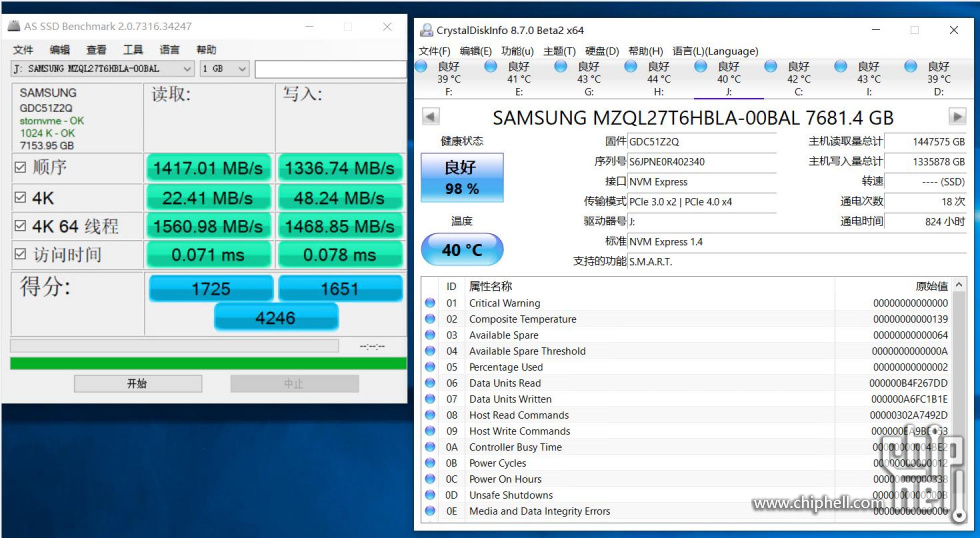Uncheck the 4K 64 线程 test checkbox
Viewport: 980px width, 538px height.
point(20,226)
